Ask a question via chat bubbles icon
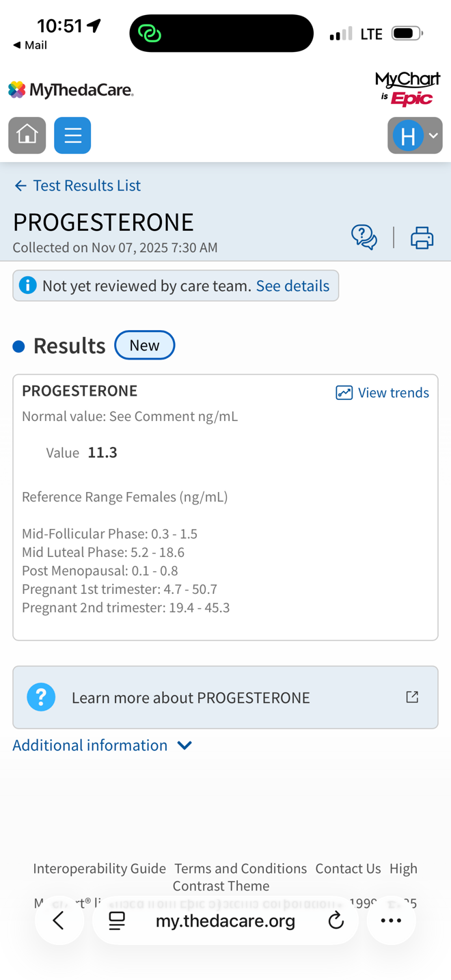 (x=364, y=237)
